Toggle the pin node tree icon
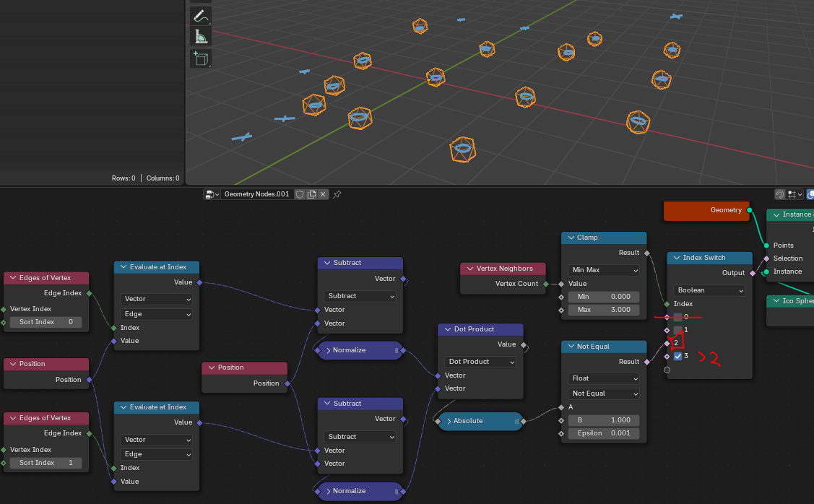 337,194
